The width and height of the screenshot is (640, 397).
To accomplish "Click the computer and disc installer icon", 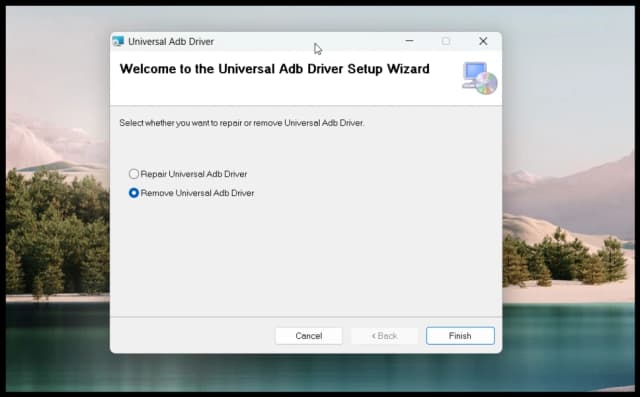I will click(x=480, y=78).
